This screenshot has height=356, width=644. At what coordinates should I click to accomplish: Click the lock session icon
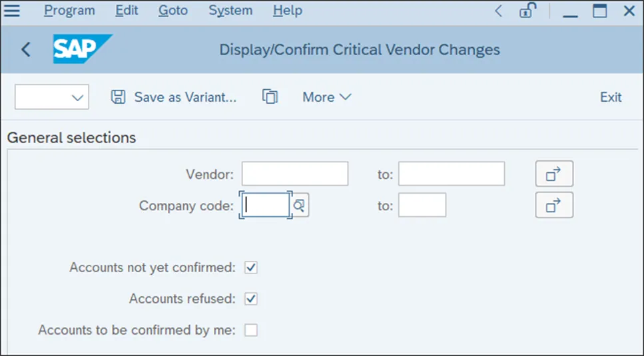click(528, 11)
